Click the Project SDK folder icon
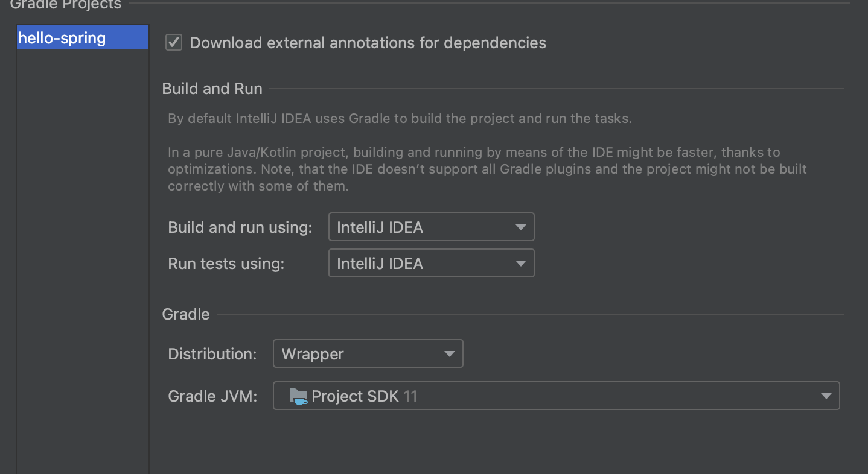This screenshot has height=474, width=868. [x=298, y=396]
